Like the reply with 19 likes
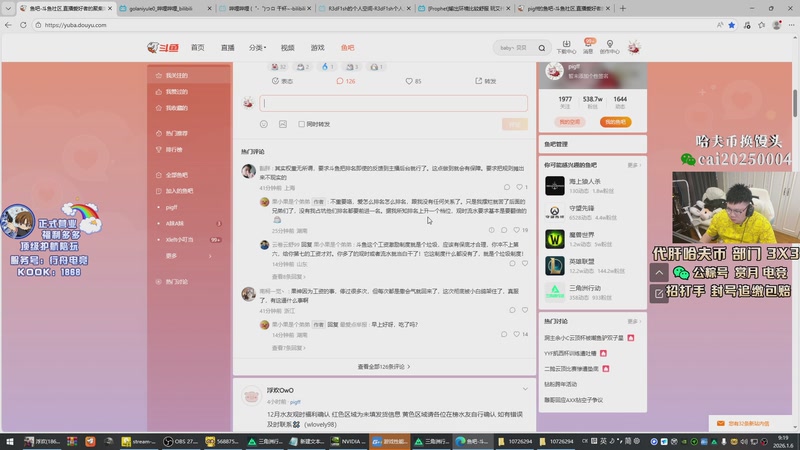The height and width of the screenshot is (450, 800). 516,230
